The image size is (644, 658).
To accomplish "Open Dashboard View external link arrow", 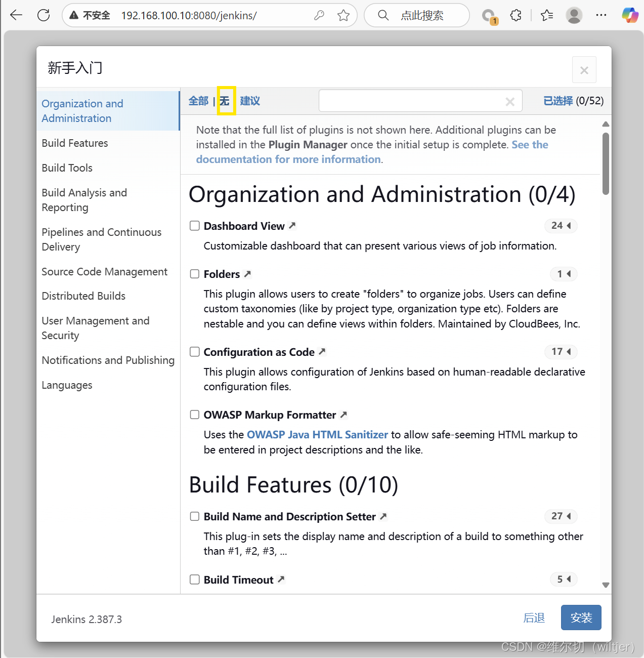I will pos(292,226).
